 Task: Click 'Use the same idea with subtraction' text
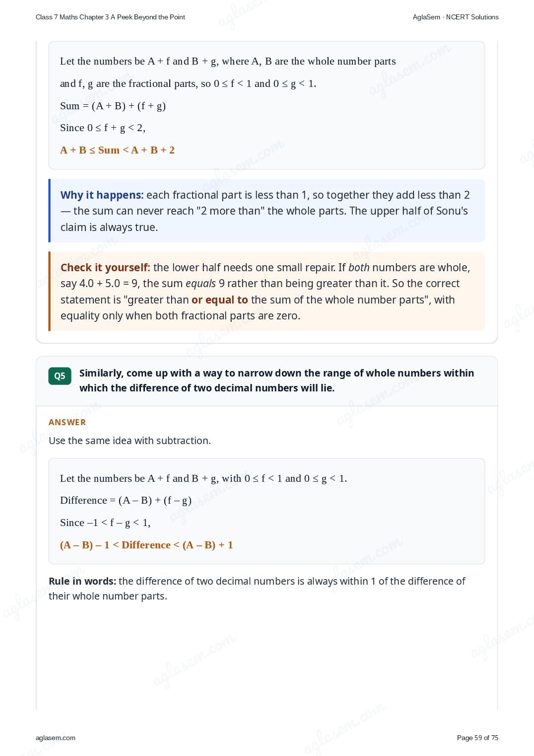[130, 441]
